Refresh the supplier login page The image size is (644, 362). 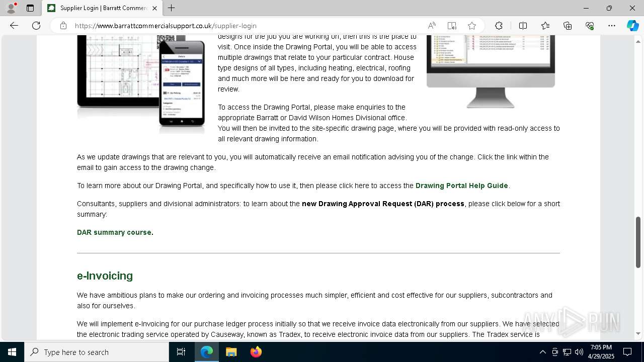pyautogui.click(x=36, y=26)
